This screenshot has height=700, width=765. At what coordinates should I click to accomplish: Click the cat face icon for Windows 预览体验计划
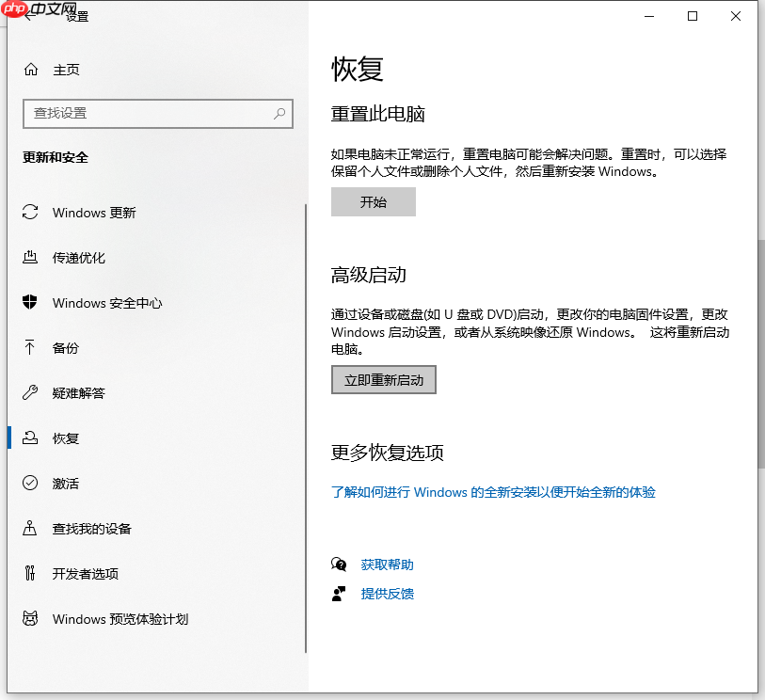(30, 618)
